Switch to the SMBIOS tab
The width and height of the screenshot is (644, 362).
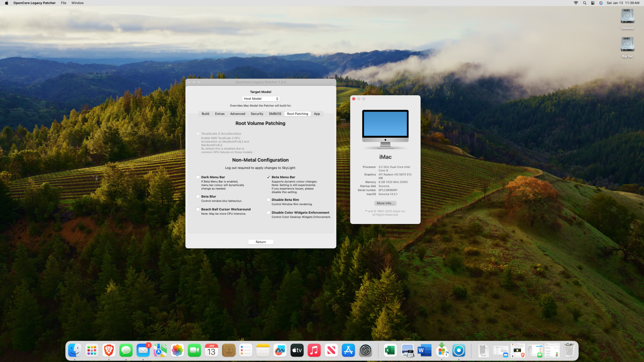tap(275, 114)
